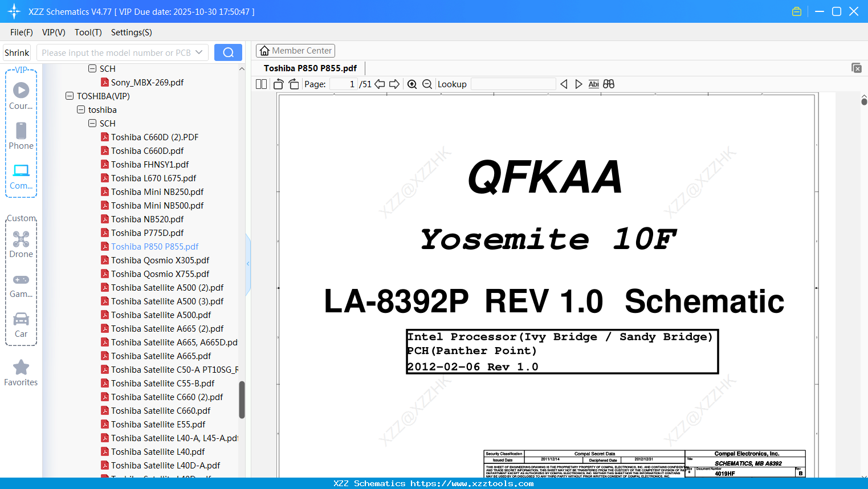Click the Lookup text field
The width and height of the screenshot is (868, 489).
[514, 84]
